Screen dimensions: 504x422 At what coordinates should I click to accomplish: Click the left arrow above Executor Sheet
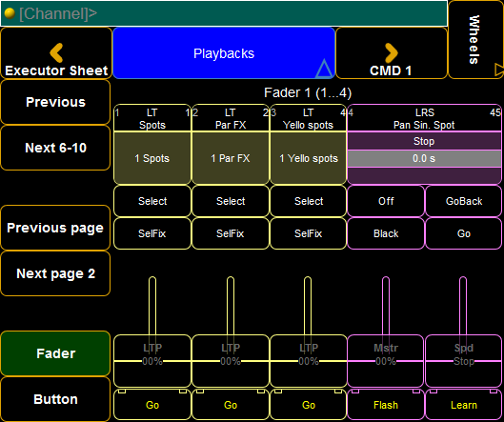coord(56,52)
